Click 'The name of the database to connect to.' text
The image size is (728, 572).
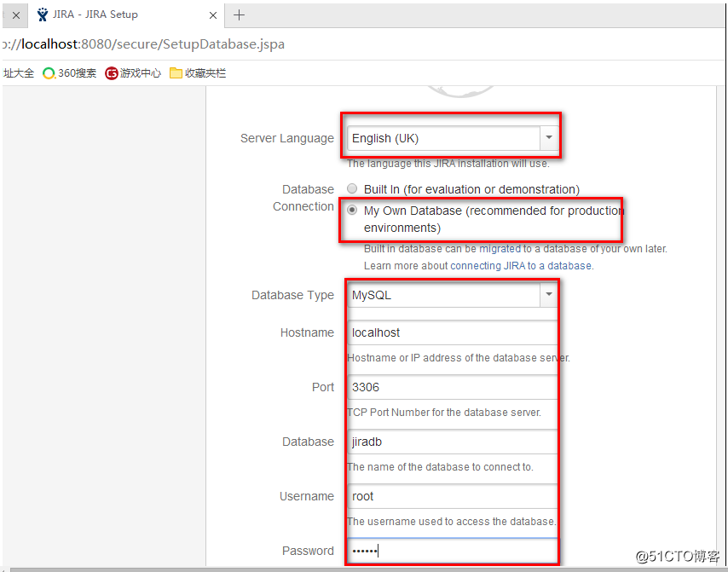click(x=440, y=466)
